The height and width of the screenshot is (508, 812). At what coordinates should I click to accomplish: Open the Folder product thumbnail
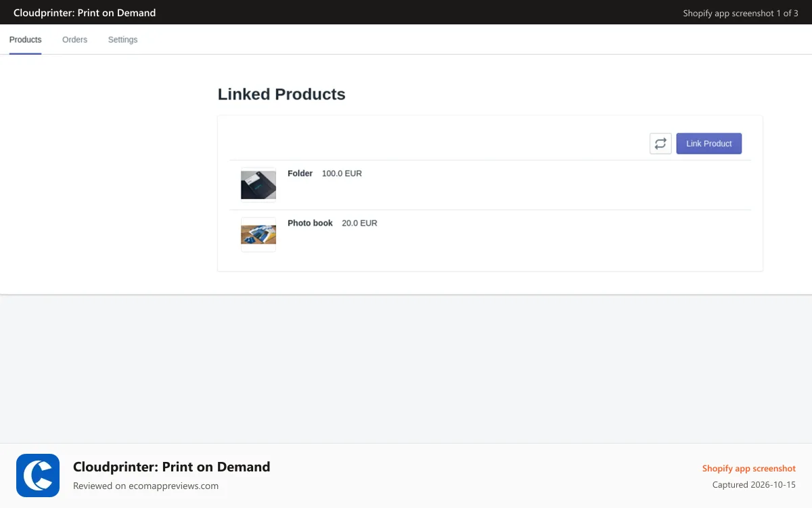click(x=258, y=185)
